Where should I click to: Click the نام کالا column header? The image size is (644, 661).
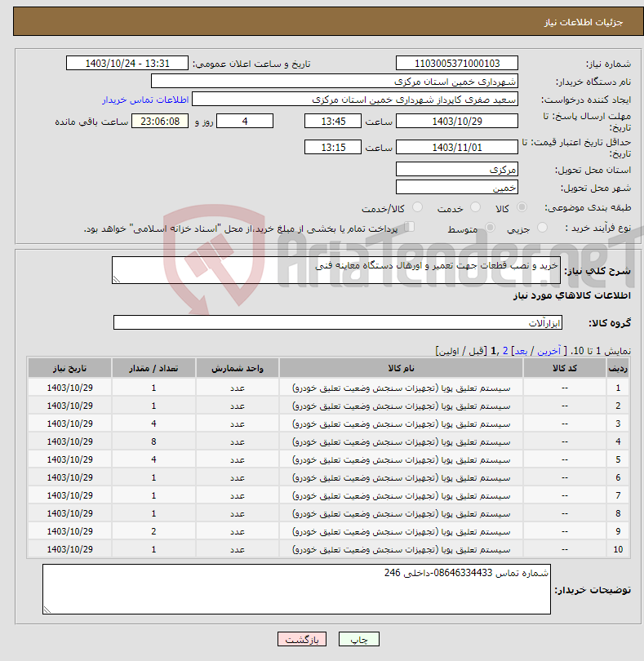pyautogui.click(x=401, y=368)
